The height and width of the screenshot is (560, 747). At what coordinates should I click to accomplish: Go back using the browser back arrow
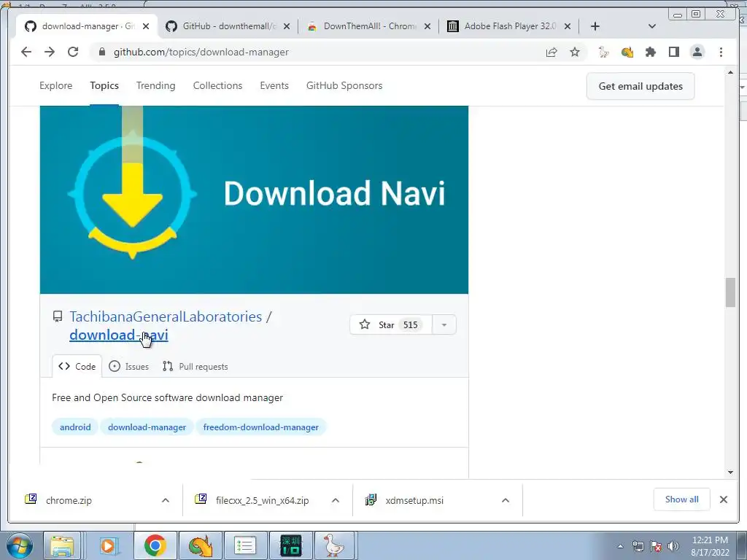pos(26,52)
